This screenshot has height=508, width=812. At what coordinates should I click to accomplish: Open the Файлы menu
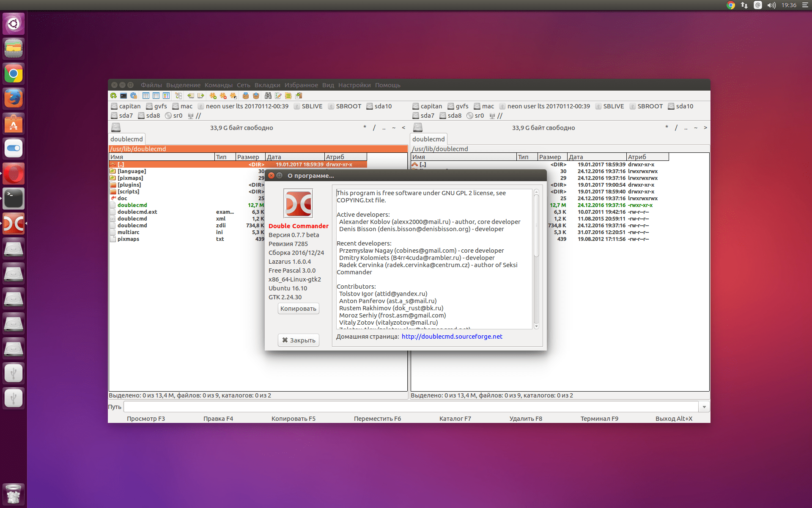coord(151,85)
